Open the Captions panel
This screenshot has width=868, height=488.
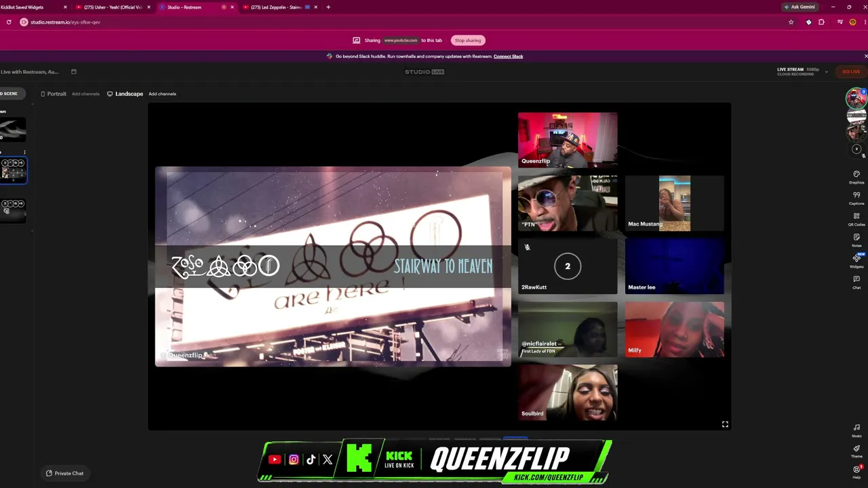click(856, 198)
